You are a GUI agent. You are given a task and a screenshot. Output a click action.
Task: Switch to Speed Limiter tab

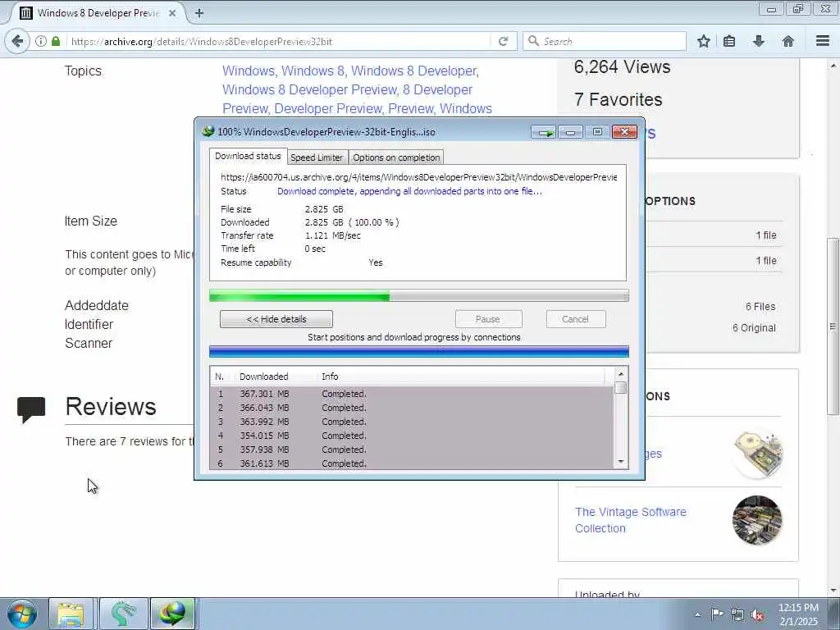tap(317, 157)
